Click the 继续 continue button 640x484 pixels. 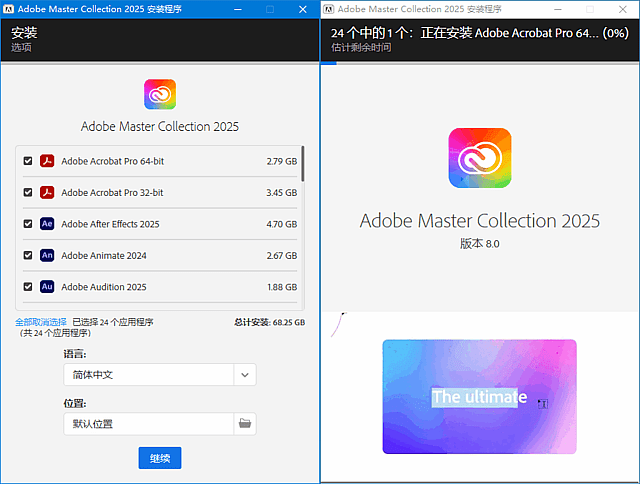(x=160, y=458)
